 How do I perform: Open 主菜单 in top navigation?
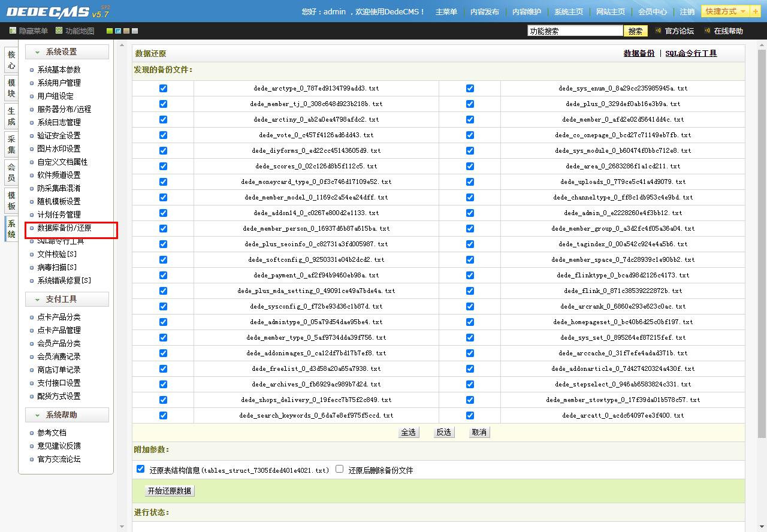pos(446,12)
